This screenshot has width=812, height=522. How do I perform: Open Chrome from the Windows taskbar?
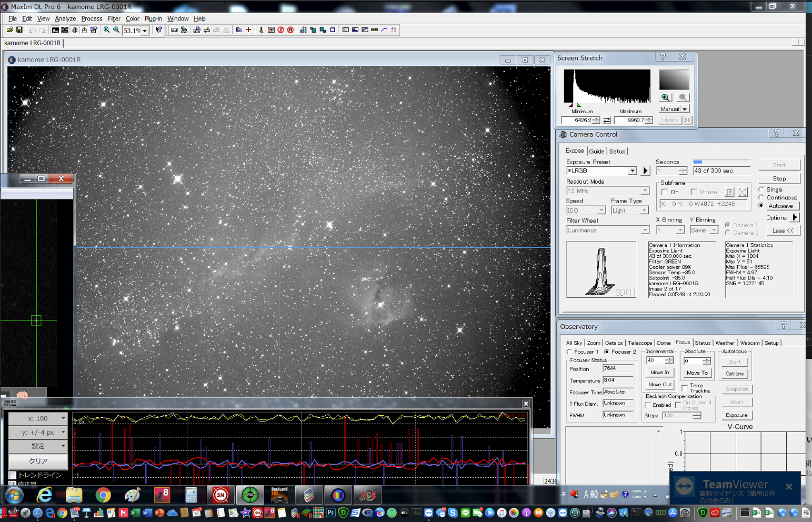tap(103, 495)
